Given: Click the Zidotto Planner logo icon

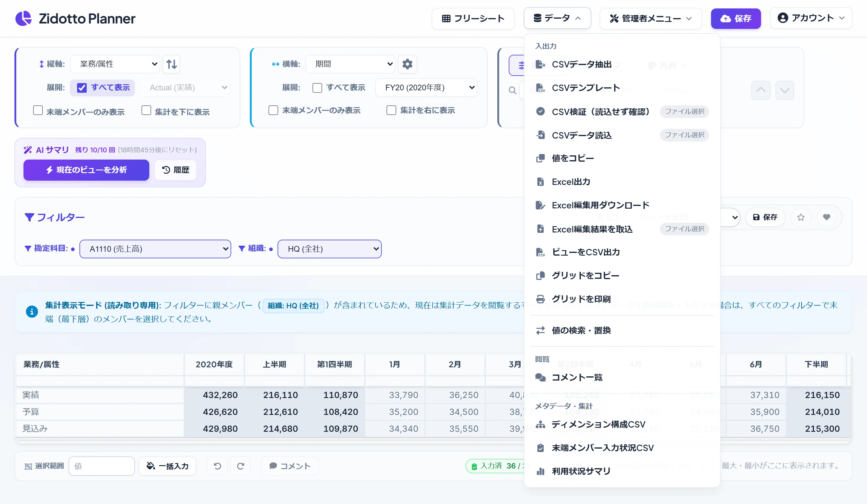Looking at the screenshot, I should click(23, 18).
